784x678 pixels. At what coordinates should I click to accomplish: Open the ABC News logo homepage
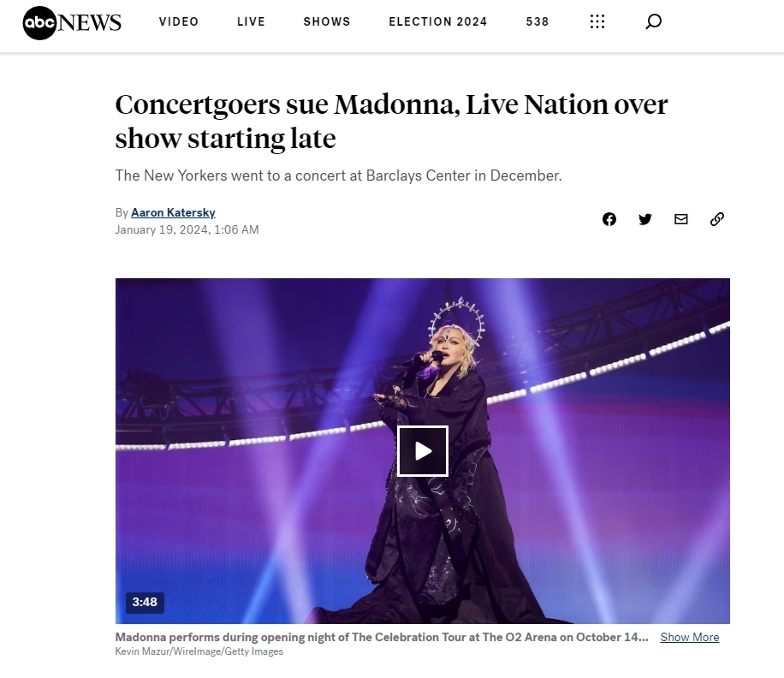(72, 22)
